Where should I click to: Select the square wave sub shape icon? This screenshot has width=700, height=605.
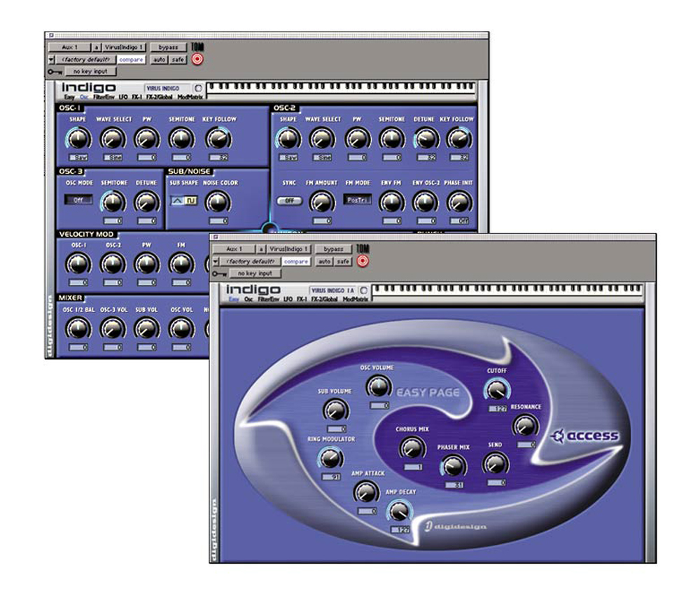[191, 201]
